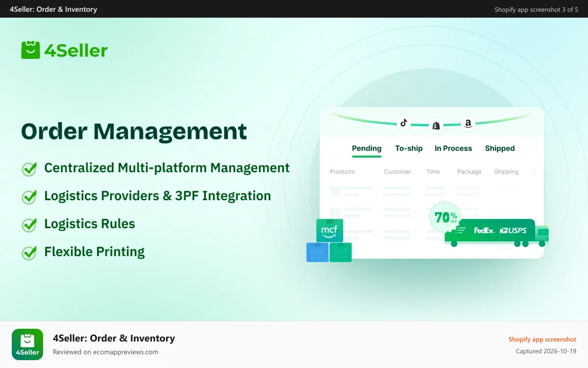588x368 pixels.
Task: Click Shopify app screenshot 3 of 5 text
Action: click(x=537, y=9)
